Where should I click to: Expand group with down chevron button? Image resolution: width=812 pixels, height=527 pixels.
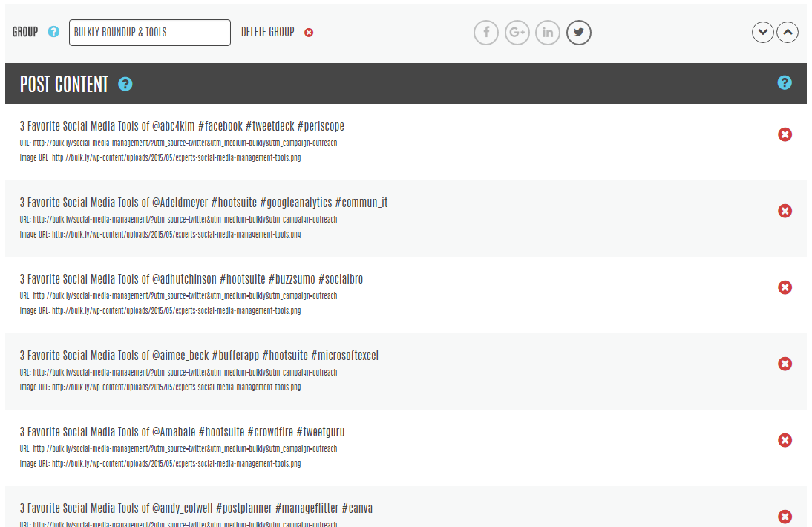click(x=763, y=33)
